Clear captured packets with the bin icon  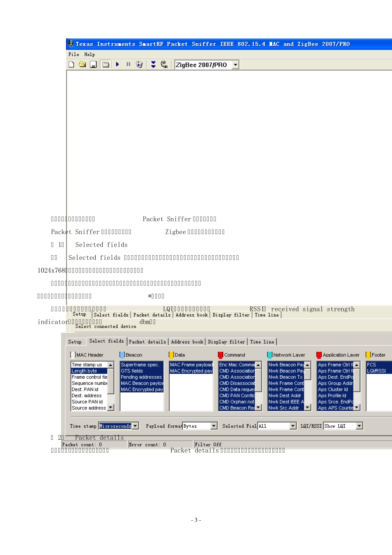click(139, 64)
